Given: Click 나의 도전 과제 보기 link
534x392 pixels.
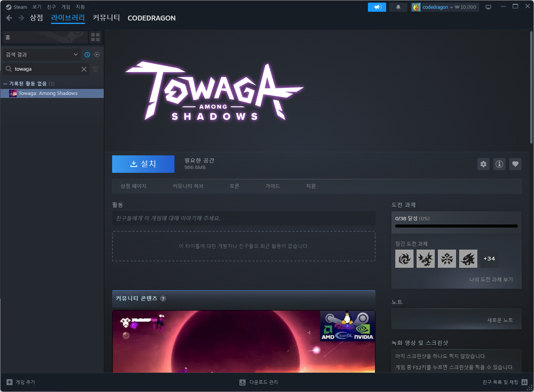Looking at the screenshot, I should [491, 280].
